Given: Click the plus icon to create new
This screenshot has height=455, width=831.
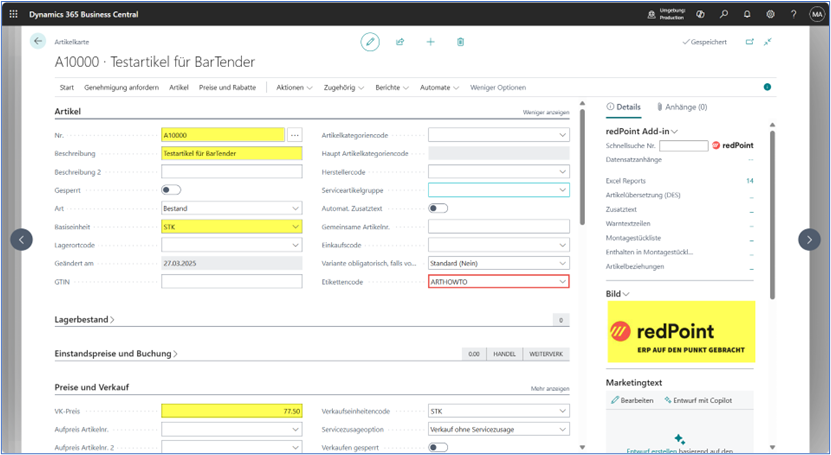Looking at the screenshot, I should (430, 42).
